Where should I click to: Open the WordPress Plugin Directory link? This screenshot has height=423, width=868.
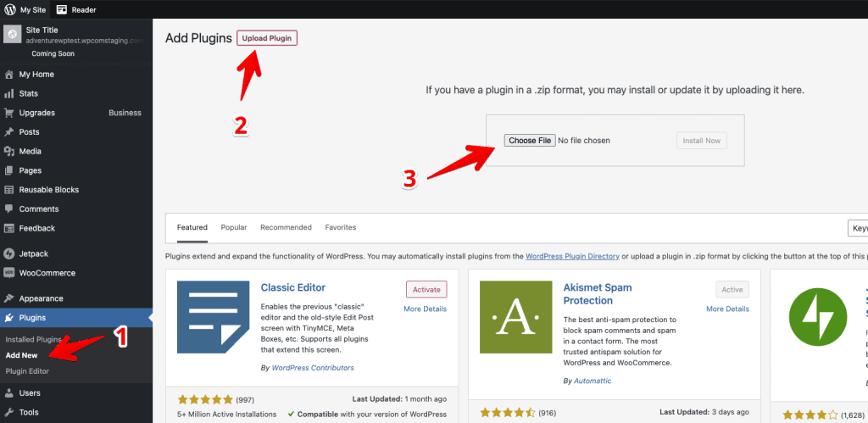coord(572,256)
